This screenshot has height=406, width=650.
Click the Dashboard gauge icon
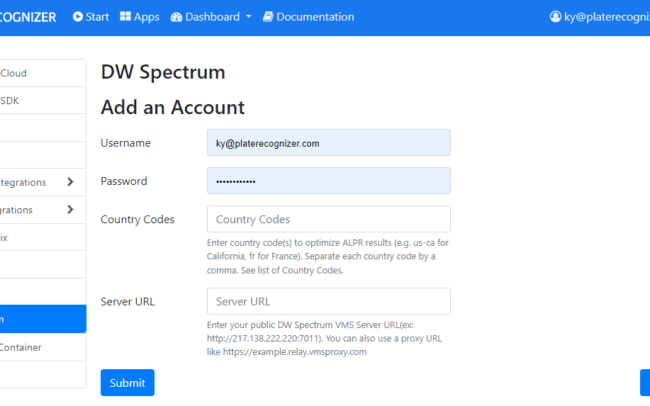[176, 17]
